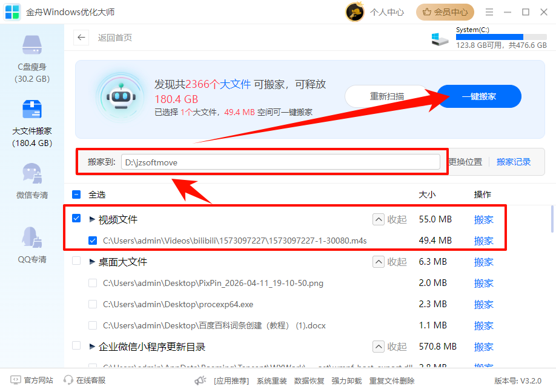Uncheck the 视频文件 group checkbox

point(76,218)
